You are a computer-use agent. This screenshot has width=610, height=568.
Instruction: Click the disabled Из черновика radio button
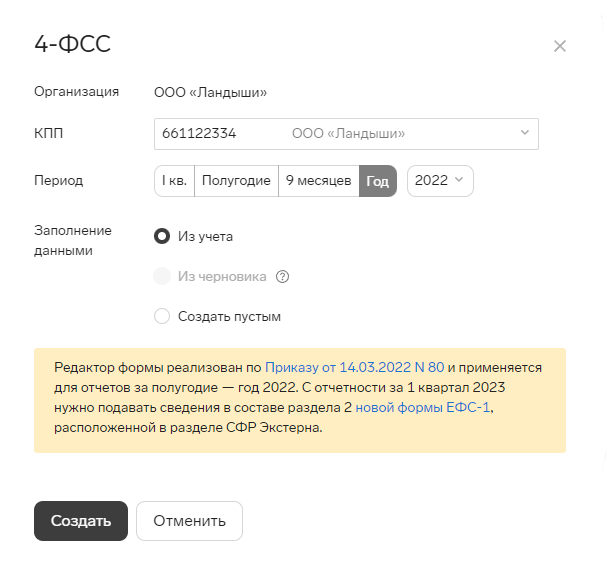(162, 276)
